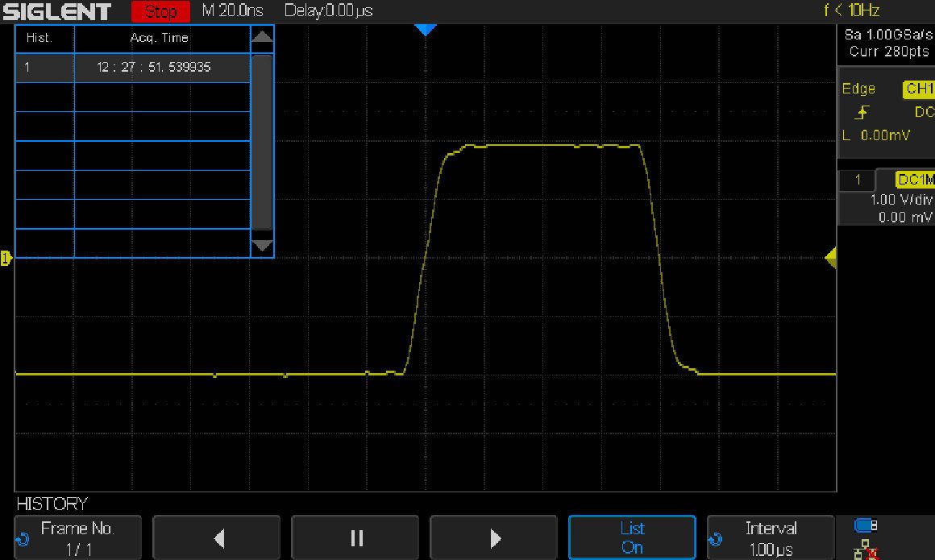Select the Interval 1.00µs control

(771, 537)
